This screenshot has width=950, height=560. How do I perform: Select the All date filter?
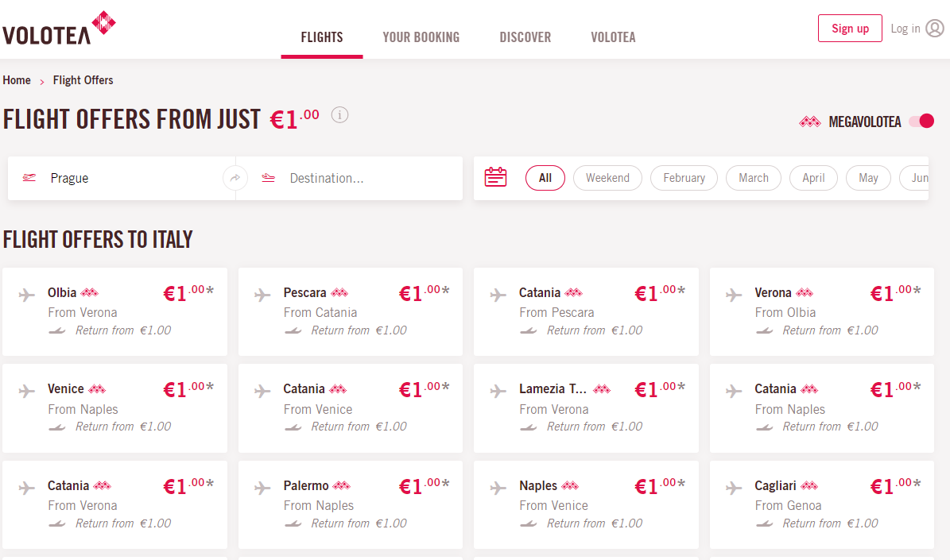545,178
